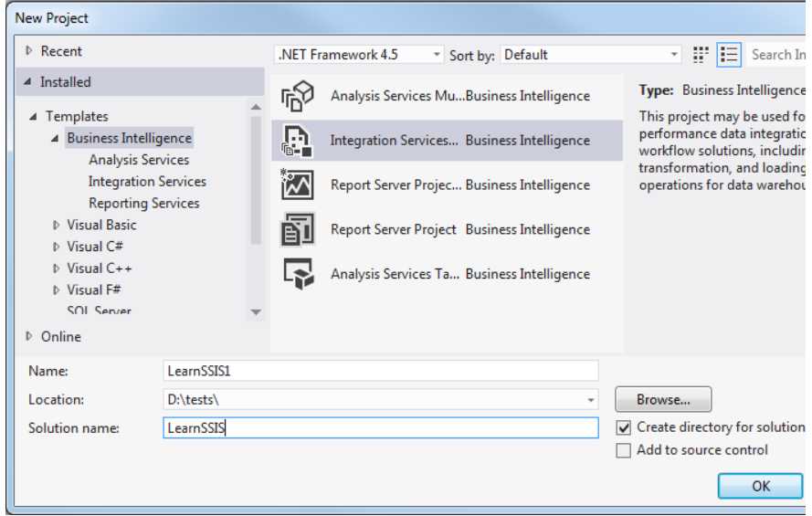Select Visual C++ templates label

tap(100, 269)
